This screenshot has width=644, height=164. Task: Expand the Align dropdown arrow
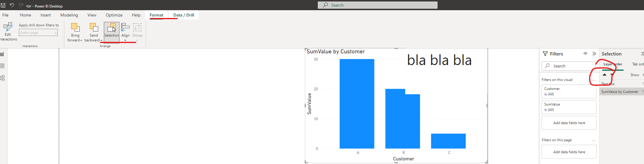[x=125, y=40]
